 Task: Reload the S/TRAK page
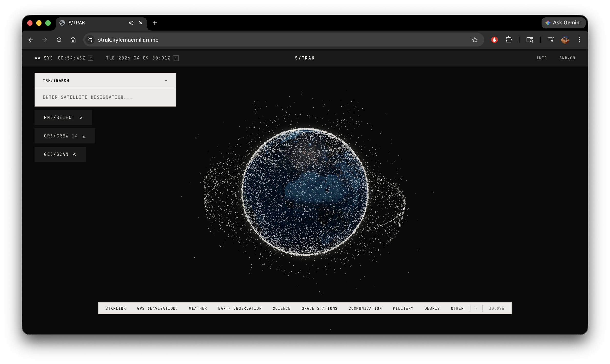[59, 40]
